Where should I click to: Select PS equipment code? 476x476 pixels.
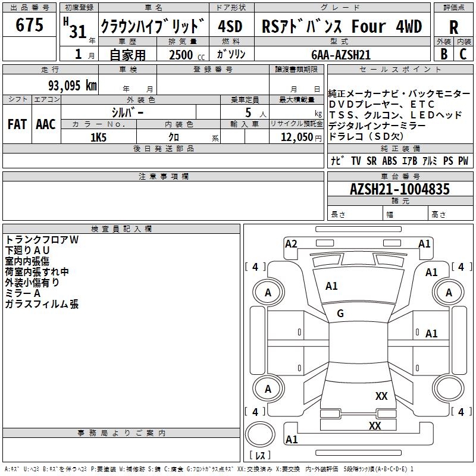click(448, 161)
